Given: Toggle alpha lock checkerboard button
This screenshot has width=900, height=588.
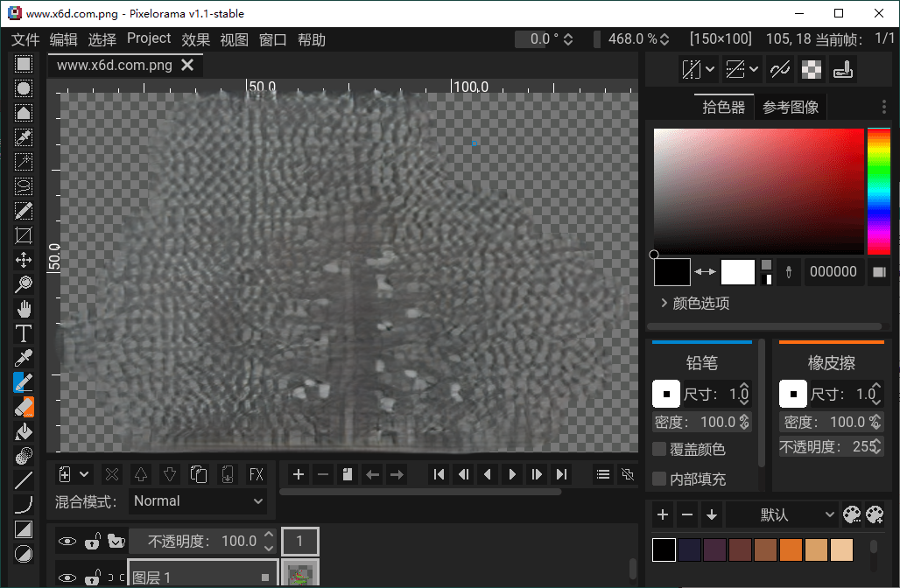Looking at the screenshot, I should [811, 70].
